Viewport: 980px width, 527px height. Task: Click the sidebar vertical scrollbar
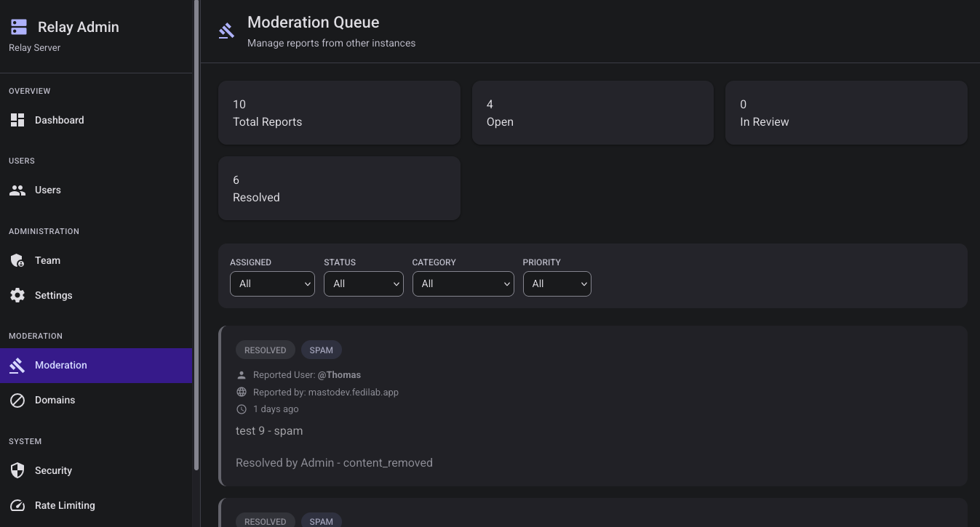(196, 233)
